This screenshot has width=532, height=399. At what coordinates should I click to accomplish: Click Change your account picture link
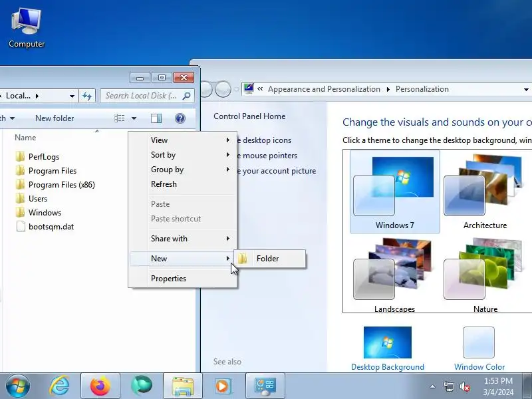point(276,171)
